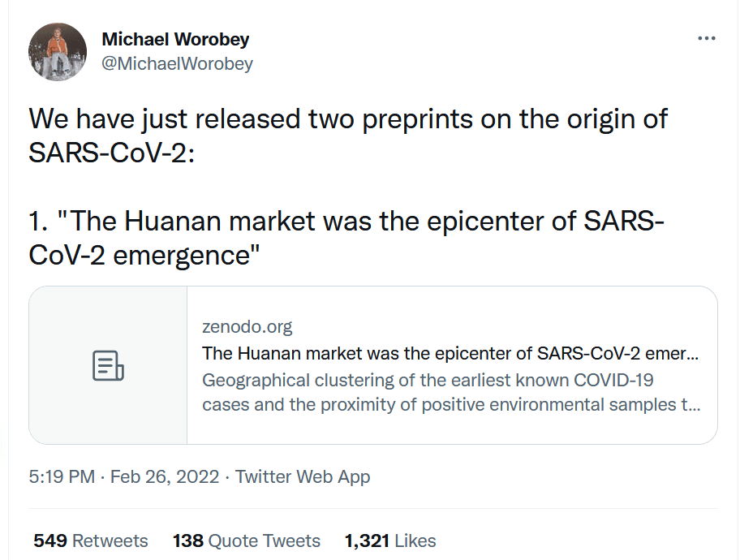Click 'SARS-CoV-2:' ending the first sentence
This screenshot has width=740, height=560.
112,153
